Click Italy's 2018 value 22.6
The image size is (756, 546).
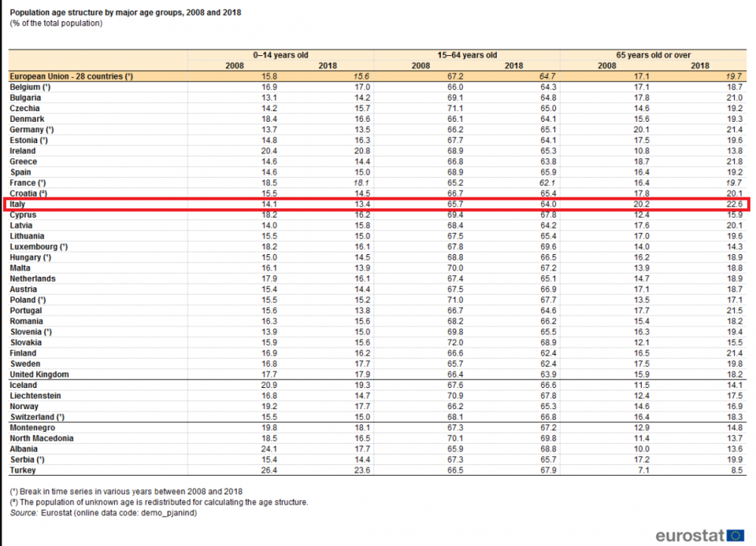735,204
